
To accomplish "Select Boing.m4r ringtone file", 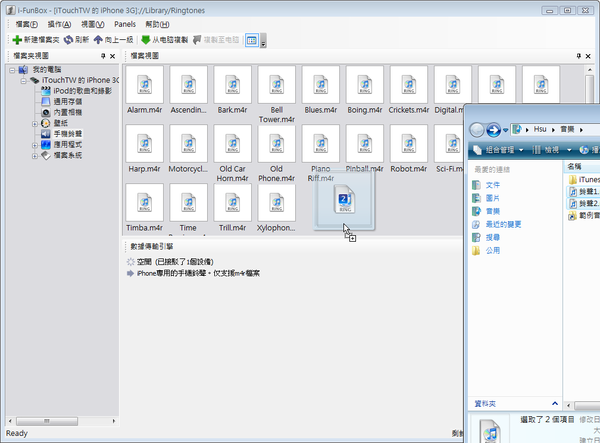I will pos(365,90).
